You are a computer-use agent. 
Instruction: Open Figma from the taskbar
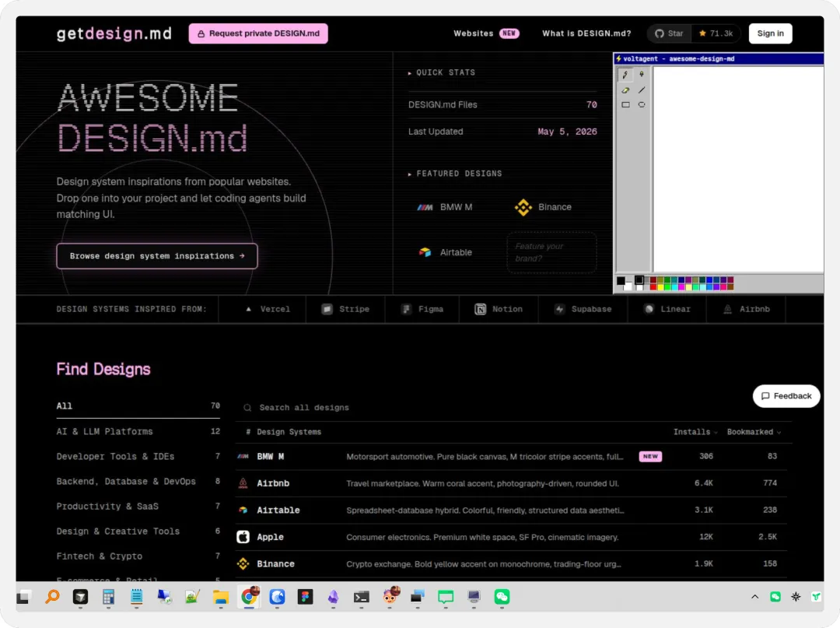305,596
